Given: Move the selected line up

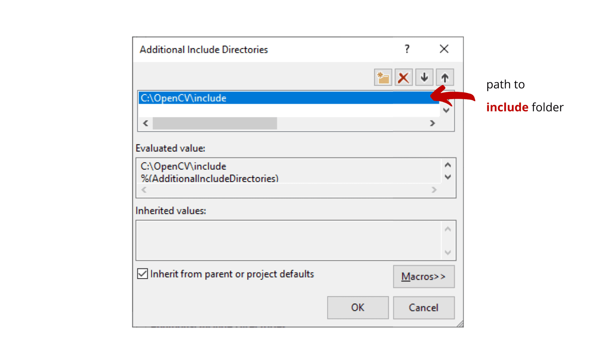Looking at the screenshot, I should point(445,77).
